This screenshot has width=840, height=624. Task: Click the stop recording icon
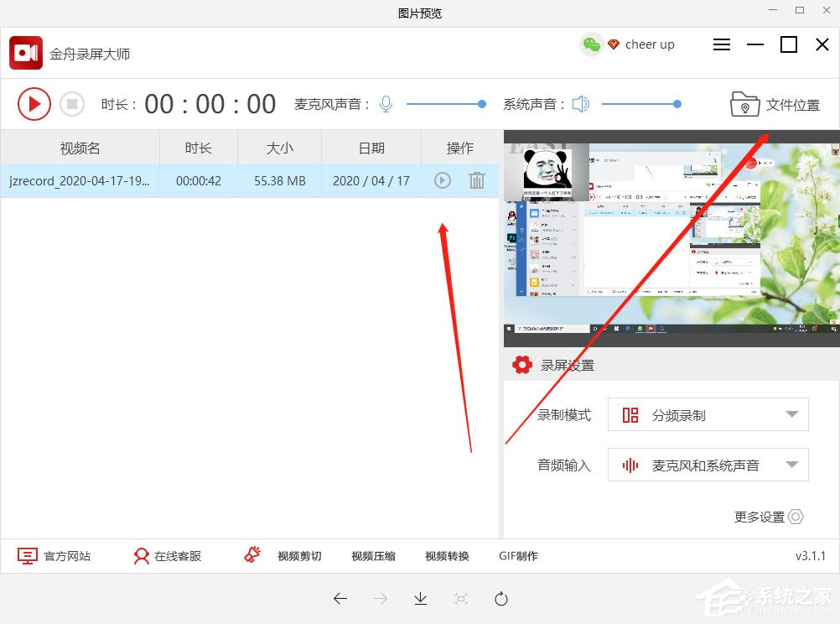72,103
